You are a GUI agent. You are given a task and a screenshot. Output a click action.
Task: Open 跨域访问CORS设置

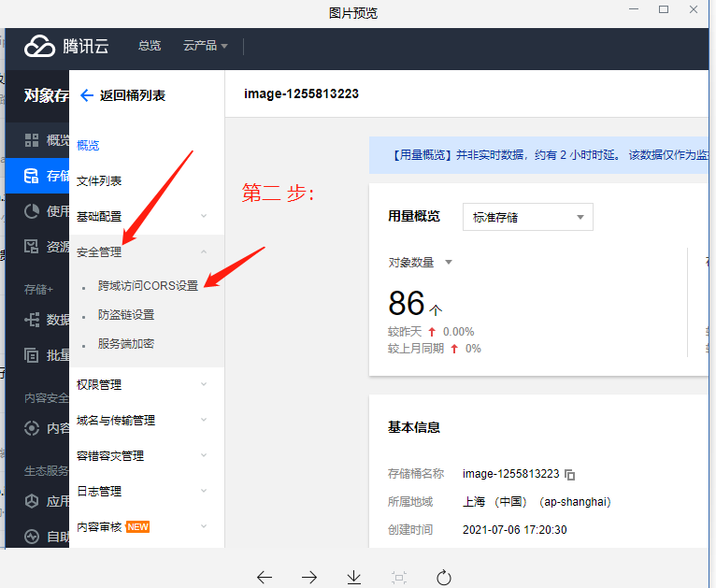pyautogui.click(x=148, y=286)
